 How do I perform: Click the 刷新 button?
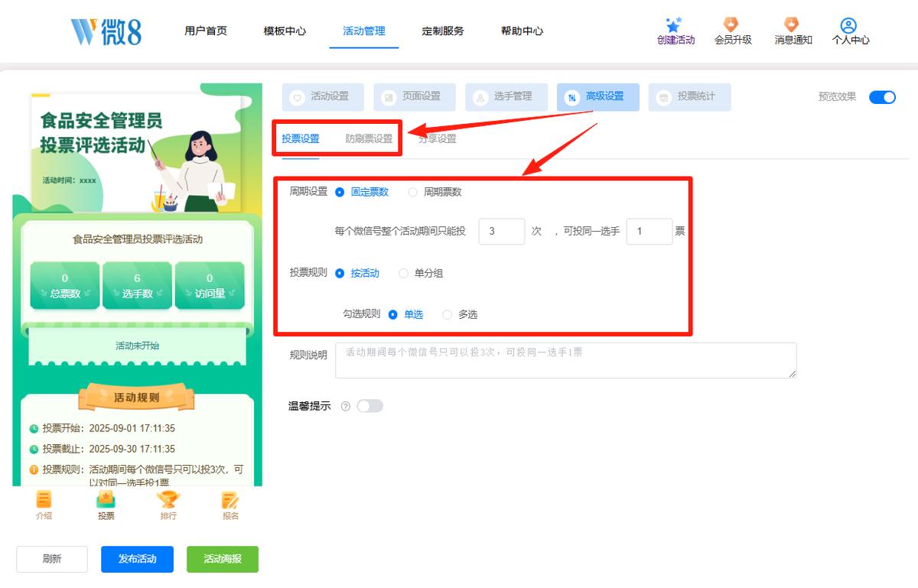tap(52, 559)
